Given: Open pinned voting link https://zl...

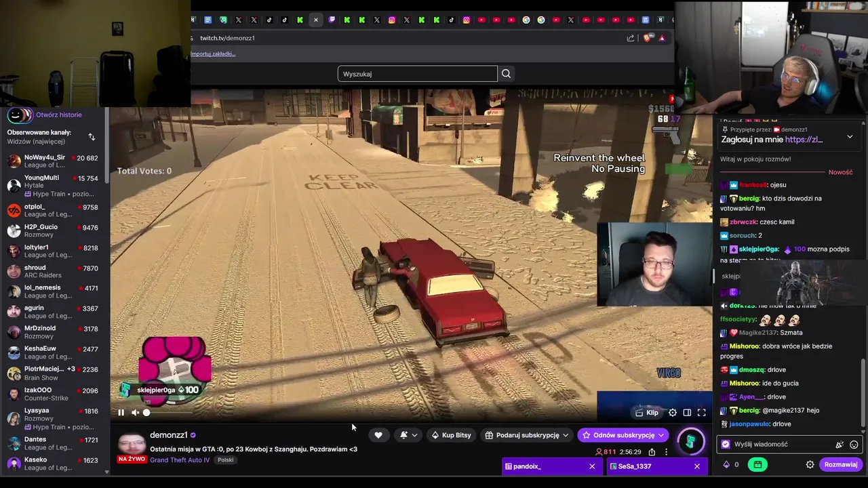Looking at the screenshot, I should click(804, 140).
